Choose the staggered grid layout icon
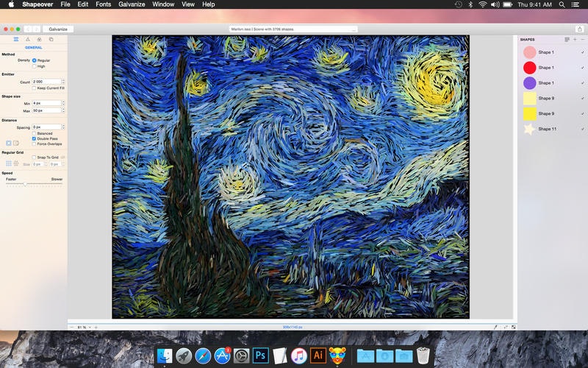 tap(16, 163)
